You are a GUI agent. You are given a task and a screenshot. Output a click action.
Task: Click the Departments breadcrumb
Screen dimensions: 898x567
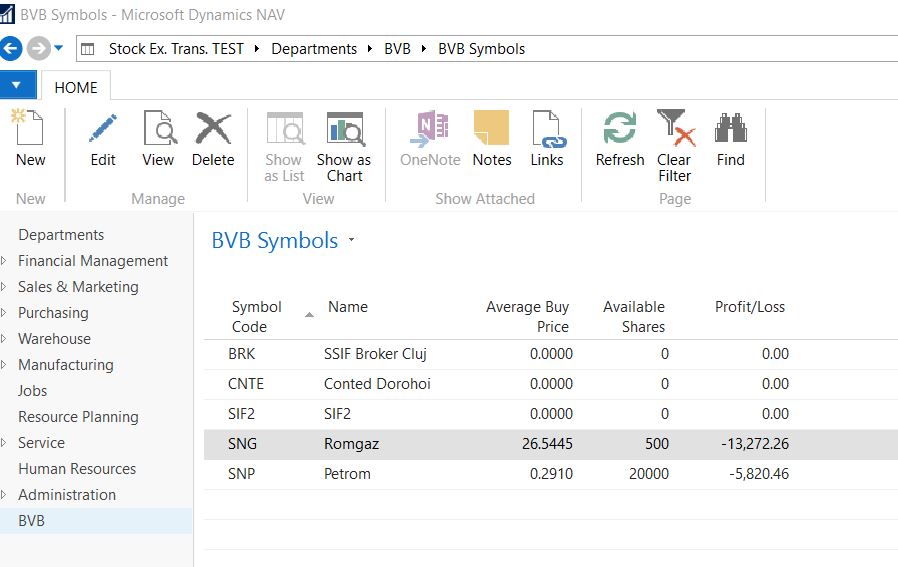coord(314,49)
